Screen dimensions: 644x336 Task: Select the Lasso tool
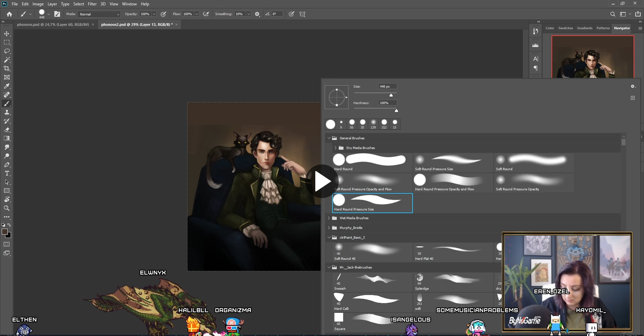(x=7, y=51)
